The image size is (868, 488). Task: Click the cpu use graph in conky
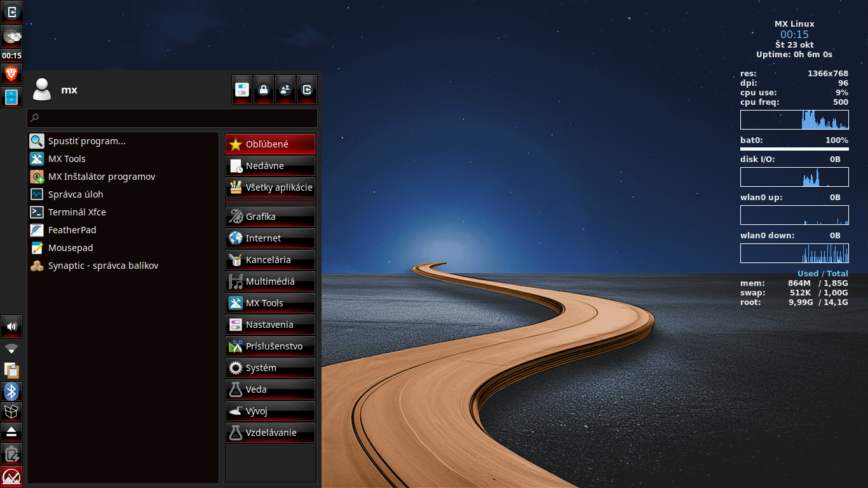point(794,120)
